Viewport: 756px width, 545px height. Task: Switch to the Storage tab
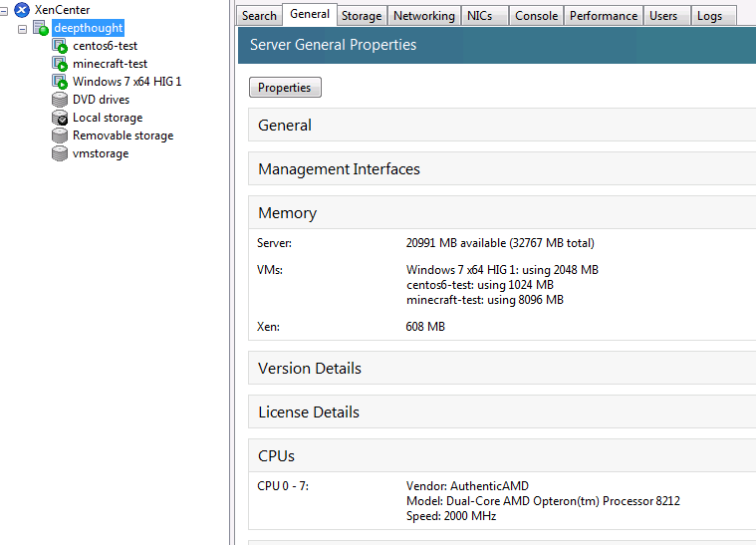tap(361, 16)
